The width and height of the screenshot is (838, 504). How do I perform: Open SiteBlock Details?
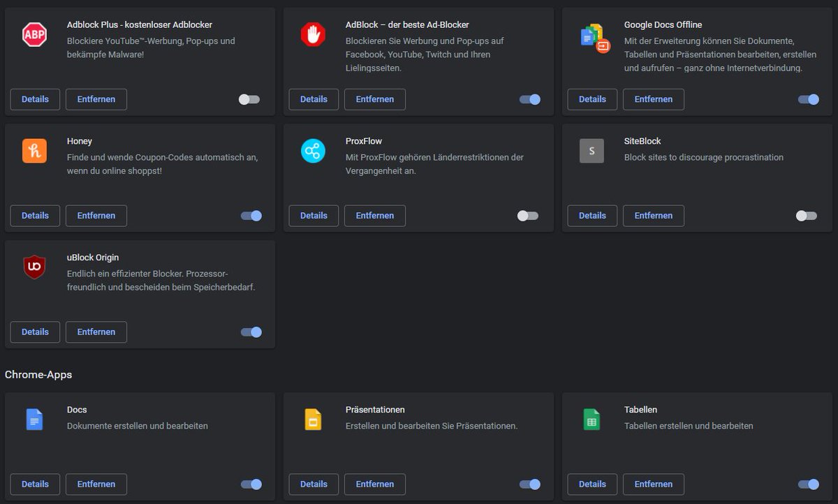click(592, 216)
